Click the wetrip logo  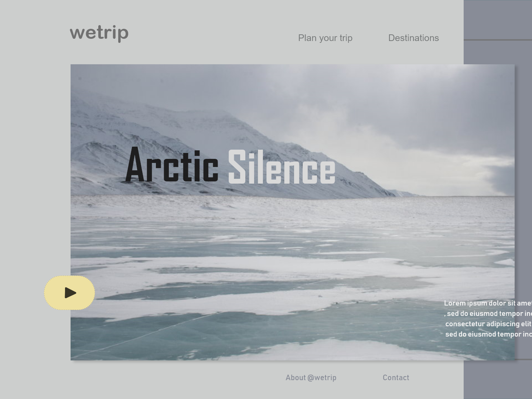point(99,33)
